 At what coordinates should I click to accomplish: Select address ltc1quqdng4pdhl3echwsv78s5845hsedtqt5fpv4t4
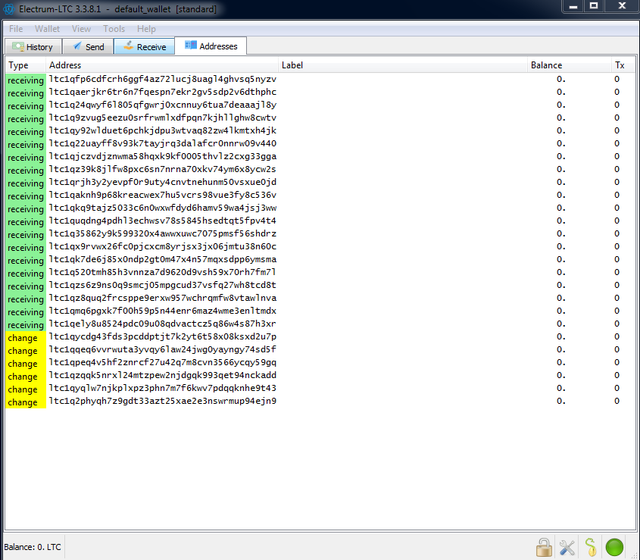click(x=162, y=221)
